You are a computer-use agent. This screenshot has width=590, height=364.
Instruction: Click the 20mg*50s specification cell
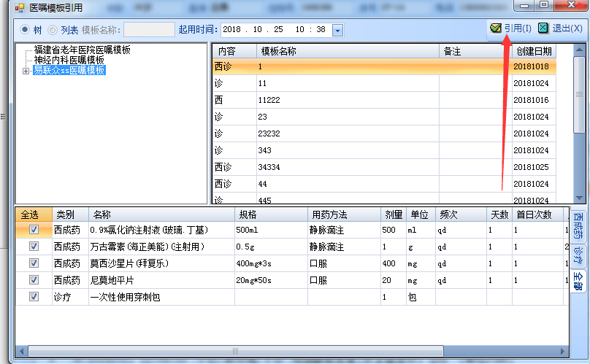(271, 280)
